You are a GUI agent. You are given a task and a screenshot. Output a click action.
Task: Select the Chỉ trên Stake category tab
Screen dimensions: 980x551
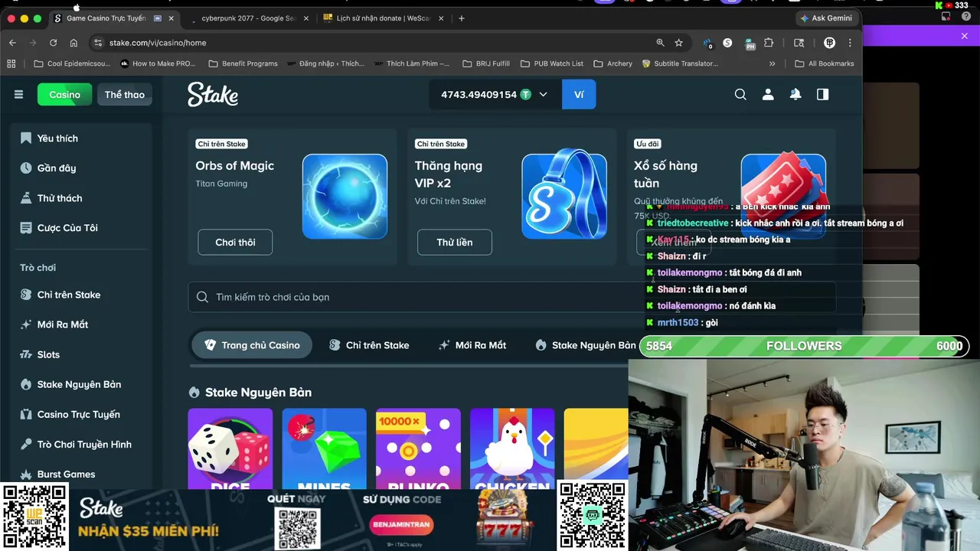click(369, 345)
